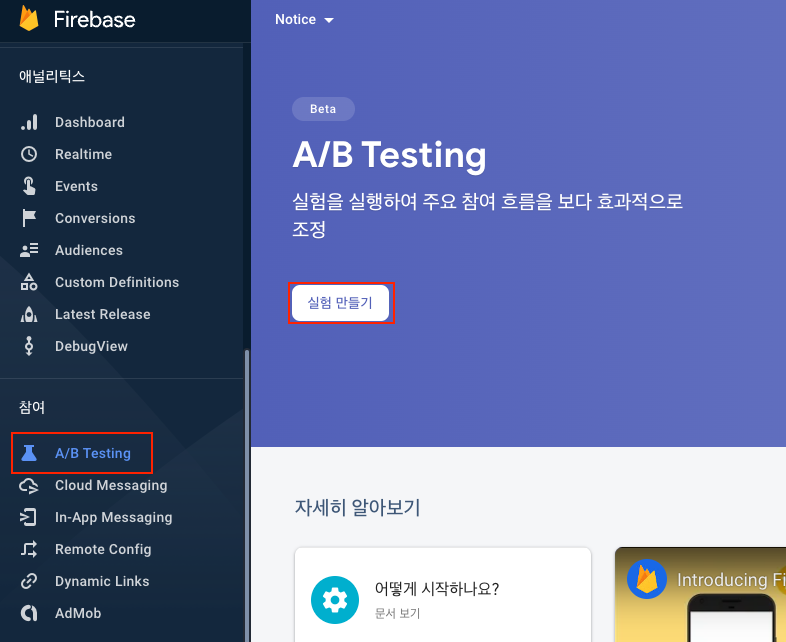
Task: Click the AdMob logo icon
Action: (29, 613)
